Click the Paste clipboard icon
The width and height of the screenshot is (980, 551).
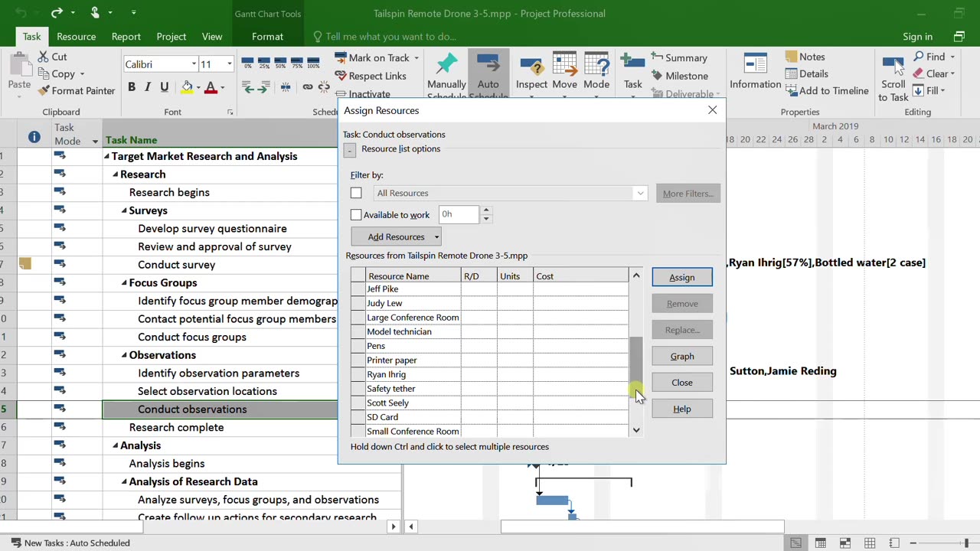19,65
